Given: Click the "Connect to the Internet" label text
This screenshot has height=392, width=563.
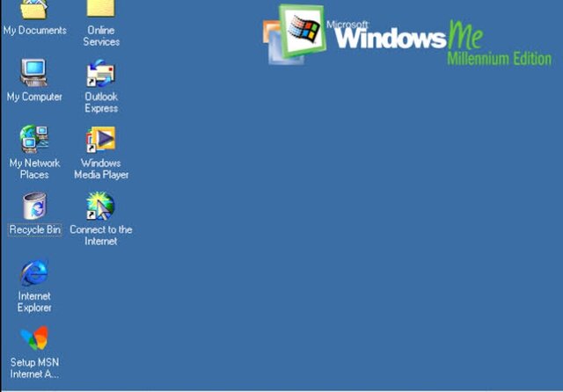Looking at the screenshot, I should (x=101, y=236).
